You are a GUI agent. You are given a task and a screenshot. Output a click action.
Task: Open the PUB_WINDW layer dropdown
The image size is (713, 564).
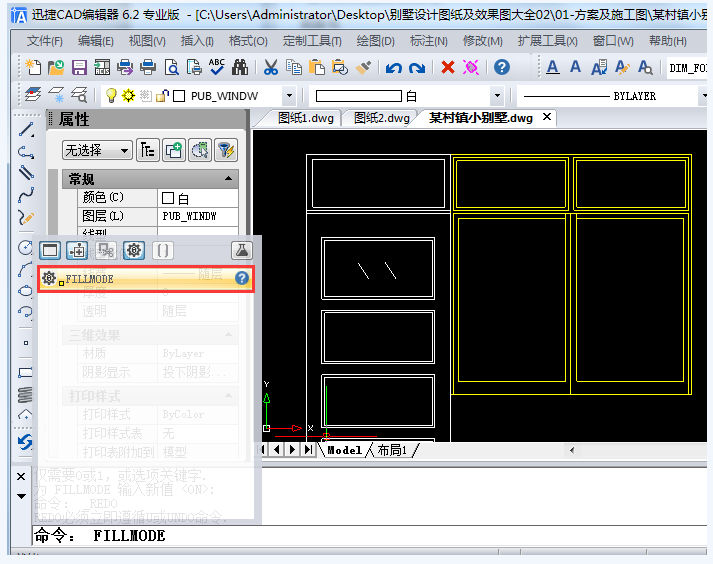click(289, 96)
